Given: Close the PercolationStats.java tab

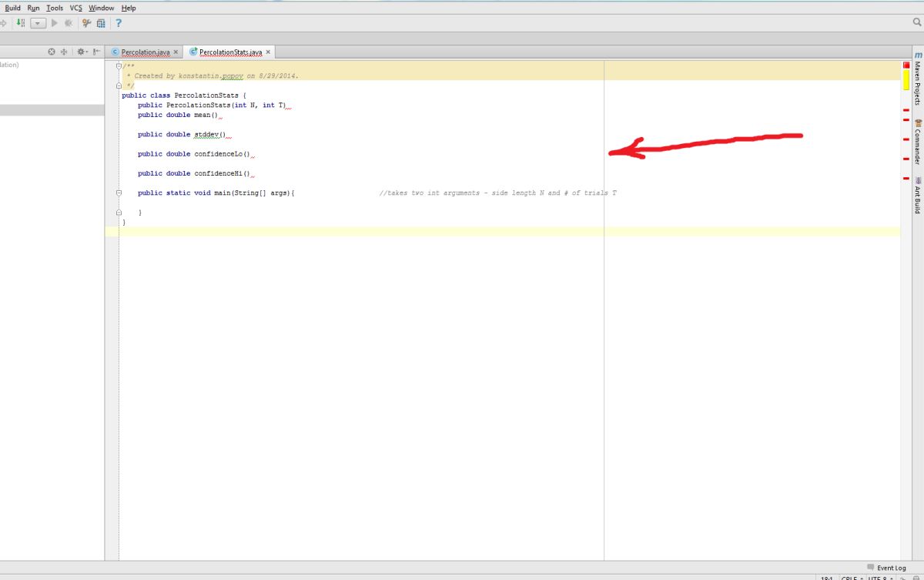Looking at the screenshot, I should [x=268, y=52].
